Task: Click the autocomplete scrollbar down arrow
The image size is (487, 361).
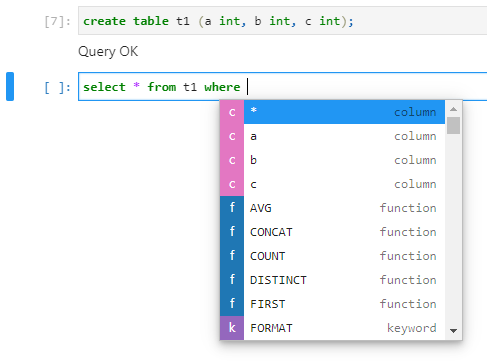Action: (x=453, y=331)
